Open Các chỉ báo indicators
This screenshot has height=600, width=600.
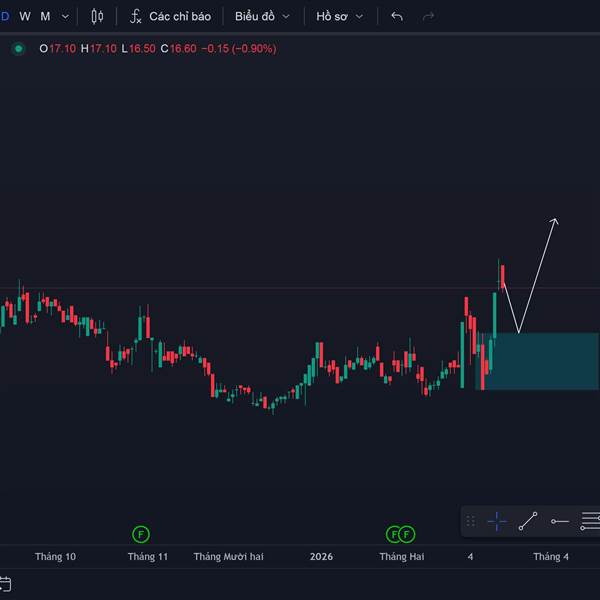(x=180, y=16)
